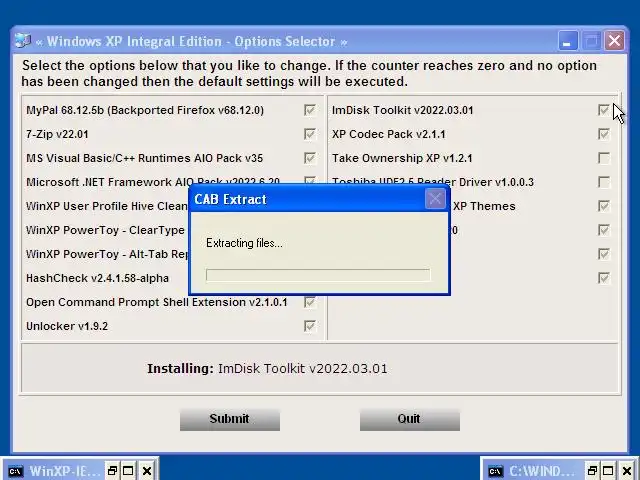Uncheck MS Visual Basic/C++ Runtimes AIO Pack

(310, 158)
